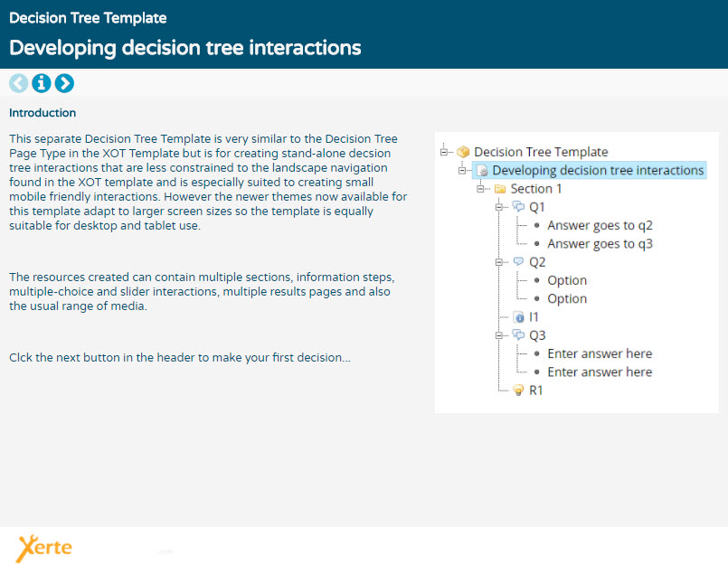Click the 'Introduction' heading
This screenshot has width=728, height=574.
pos(43,113)
